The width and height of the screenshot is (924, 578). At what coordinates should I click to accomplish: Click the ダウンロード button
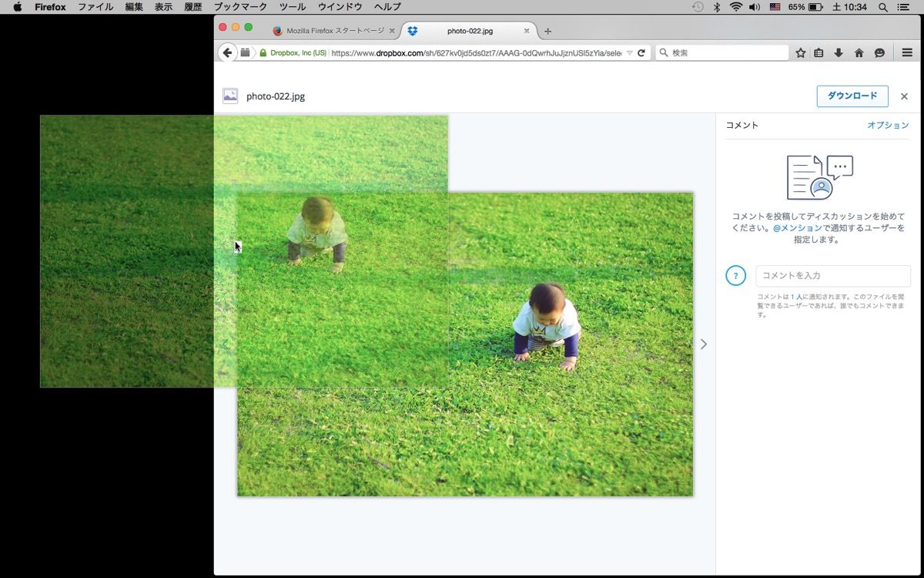click(852, 96)
